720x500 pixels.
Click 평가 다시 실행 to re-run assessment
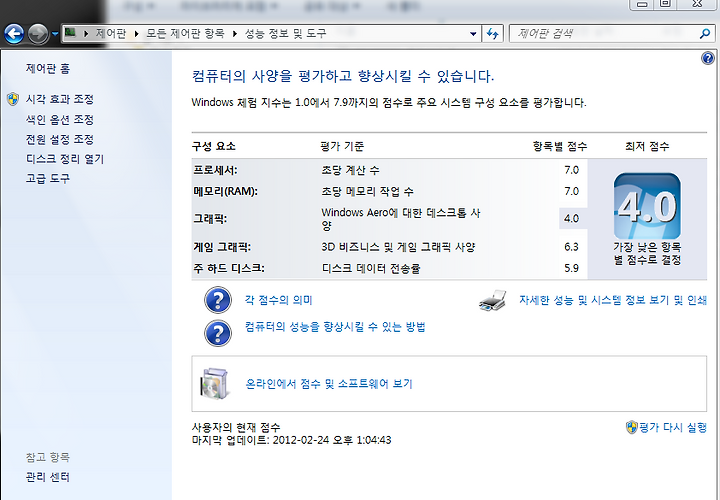(x=673, y=427)
